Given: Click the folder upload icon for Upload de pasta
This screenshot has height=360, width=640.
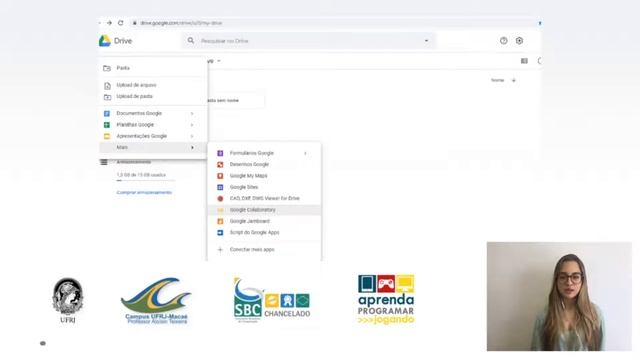Looking at the screenshot, I should click(x=107, y=97).
